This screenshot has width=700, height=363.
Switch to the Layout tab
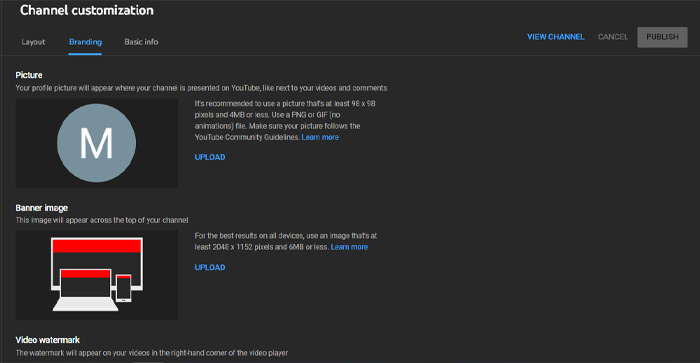point(33,42)
